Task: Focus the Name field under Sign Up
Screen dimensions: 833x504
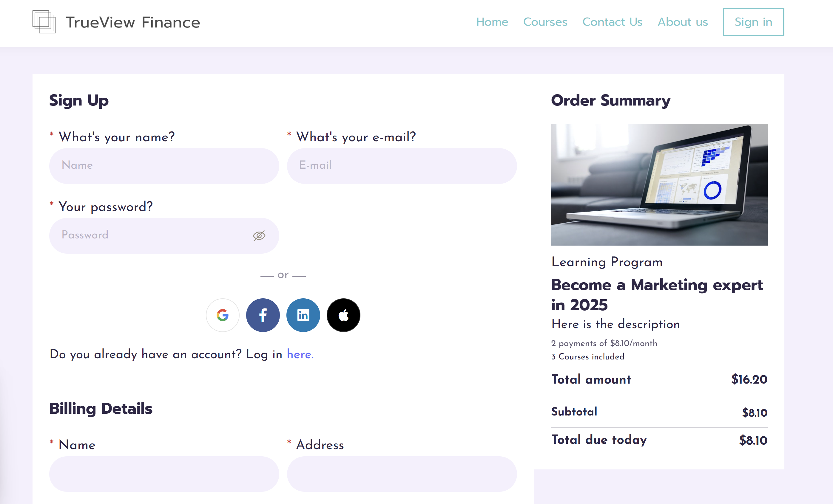Action: (x=164, y=166)
